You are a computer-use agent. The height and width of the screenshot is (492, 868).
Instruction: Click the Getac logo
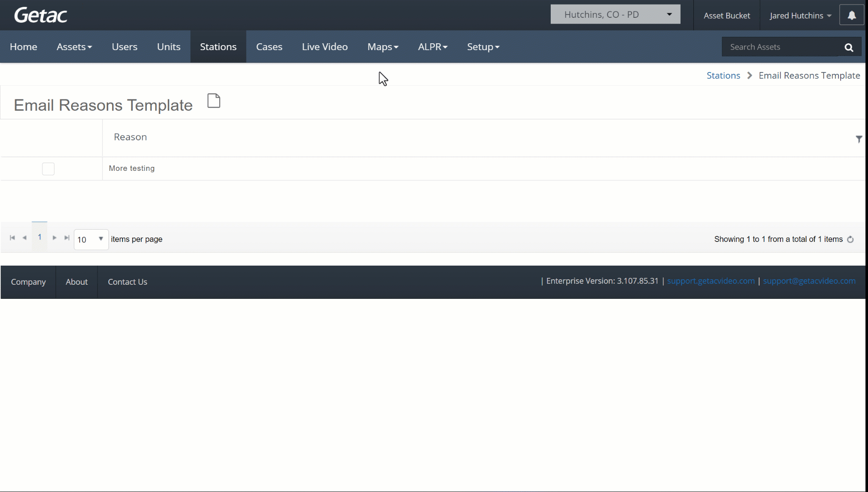[41, 15]
